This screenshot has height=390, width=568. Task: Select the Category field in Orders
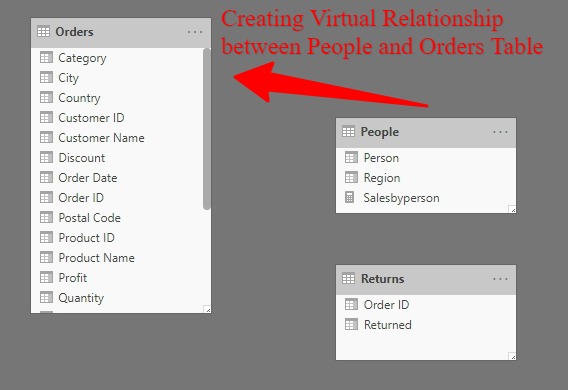(82, 58)
